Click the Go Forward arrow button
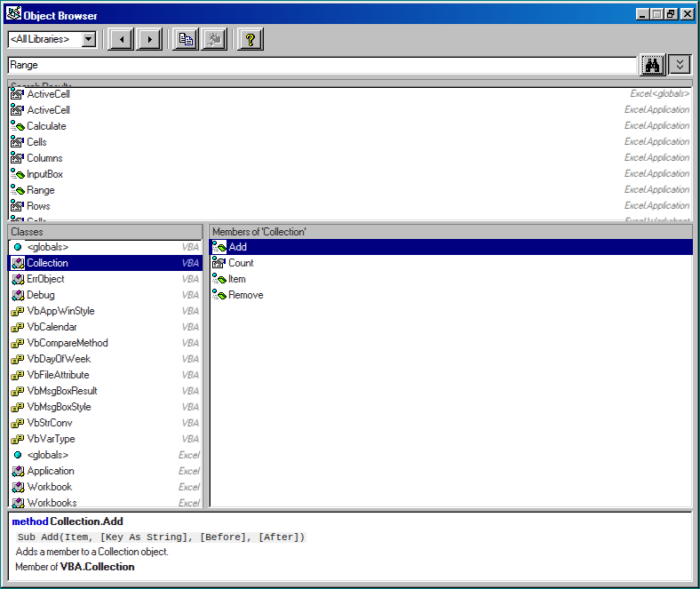The image size is (700, 589). click(149, 39)
